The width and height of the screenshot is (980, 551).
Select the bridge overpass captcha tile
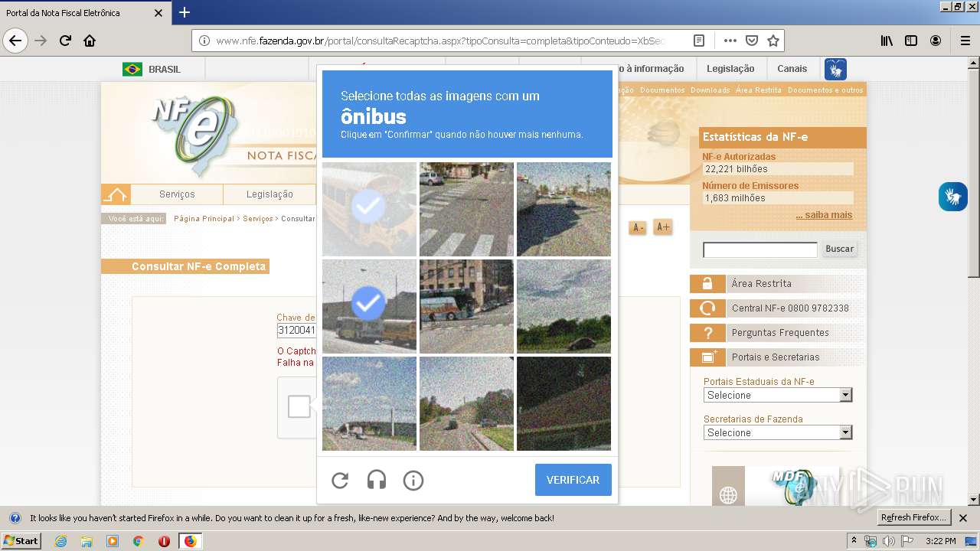click(x=369, y=403)
